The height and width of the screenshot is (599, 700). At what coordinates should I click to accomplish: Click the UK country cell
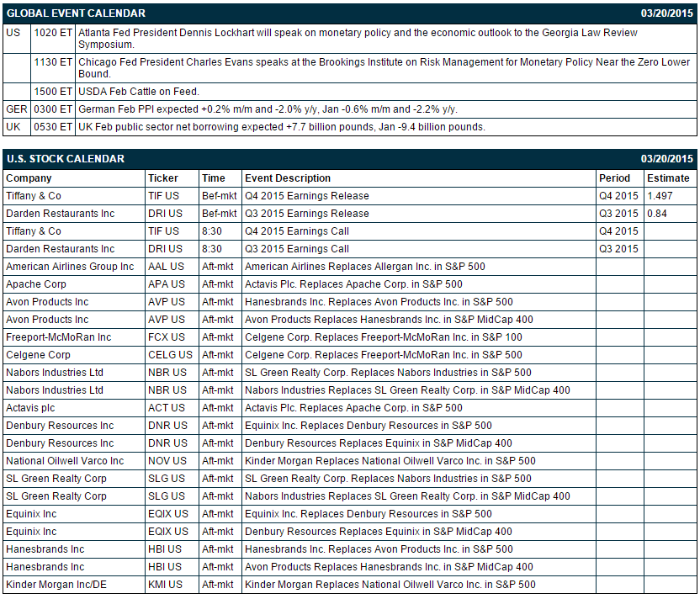pos(13,127)
